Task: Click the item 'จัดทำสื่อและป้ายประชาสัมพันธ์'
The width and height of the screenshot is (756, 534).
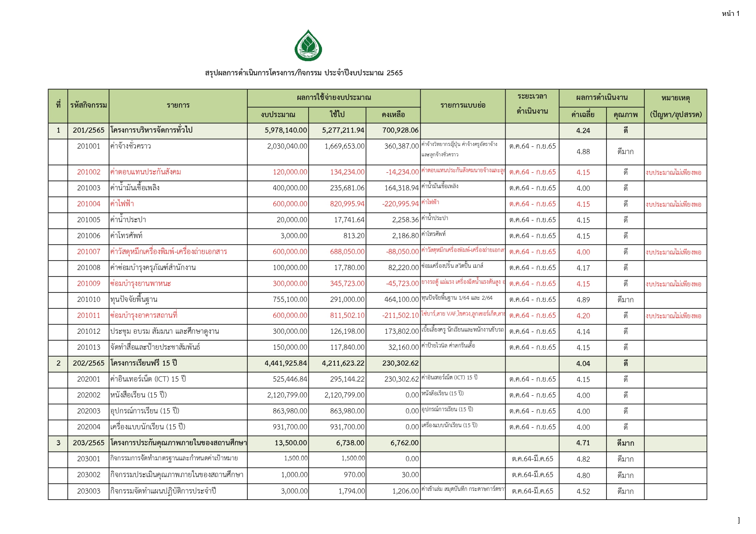Action: coord(155,347)
